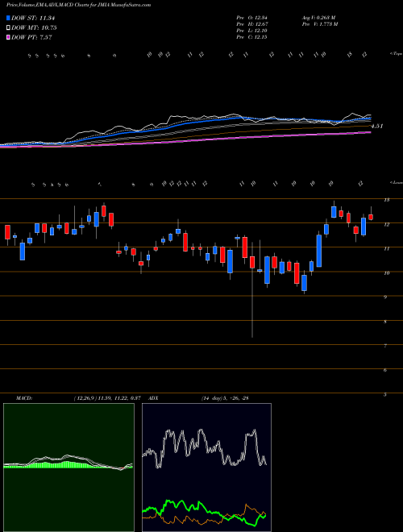Select the 'DOW MT: 10.75' legend text
The image size is (403, 532).
34,28
